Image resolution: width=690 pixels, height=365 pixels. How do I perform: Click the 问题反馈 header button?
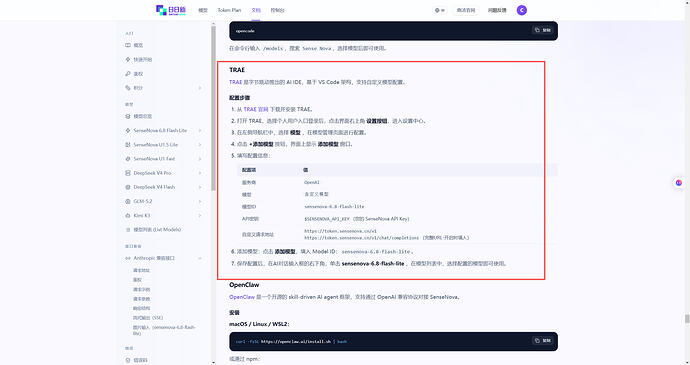click(x=497, y=10)
